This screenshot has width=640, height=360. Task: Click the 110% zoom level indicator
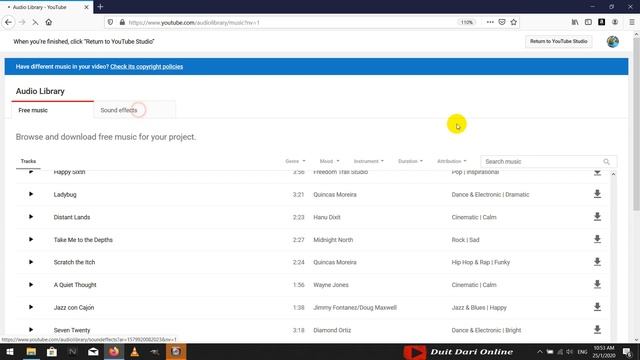pyautogui.click(x=467, y=22)
